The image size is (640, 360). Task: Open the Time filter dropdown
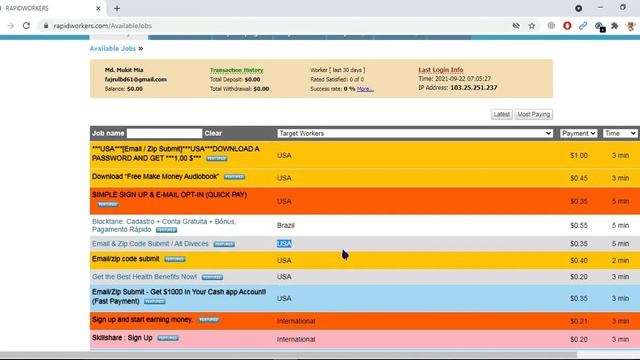pos(620,133)
